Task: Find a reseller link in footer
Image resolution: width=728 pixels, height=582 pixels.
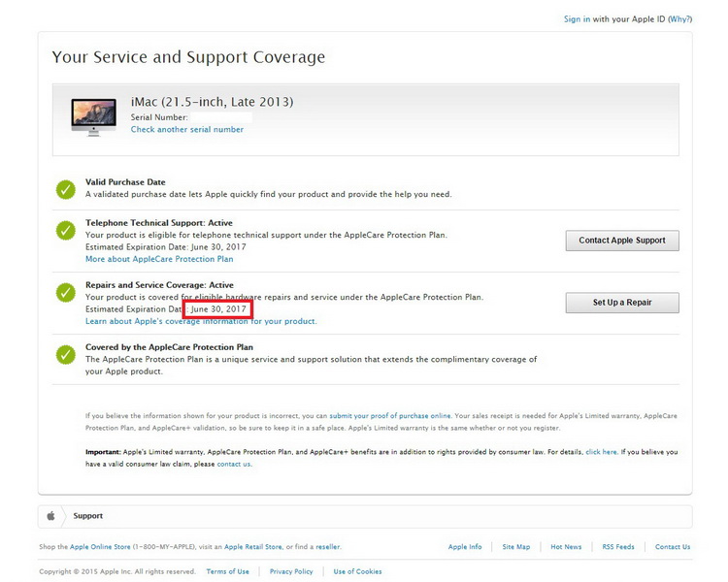Action: (x=328, y=547)
